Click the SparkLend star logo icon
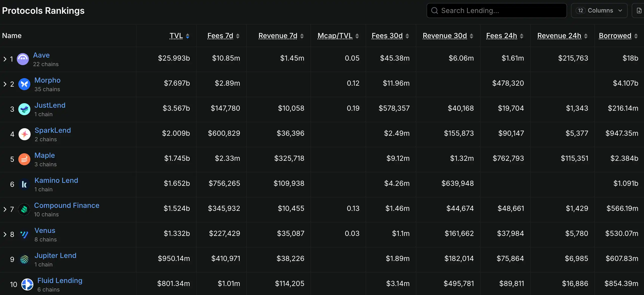The height and width of the screenshot is (295, 644). tap(24, 134)
